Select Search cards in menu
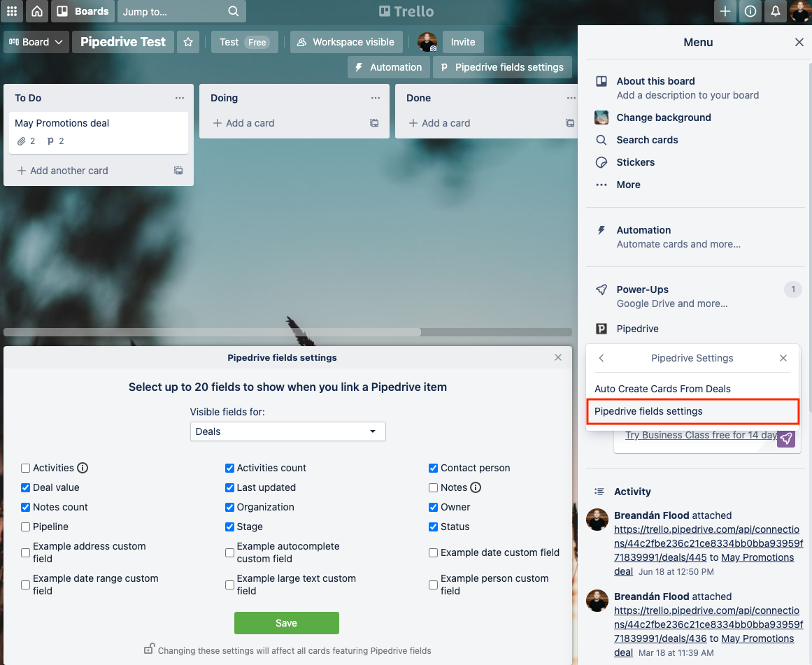Screen dimensions: 812x665 tap(647, 140)
